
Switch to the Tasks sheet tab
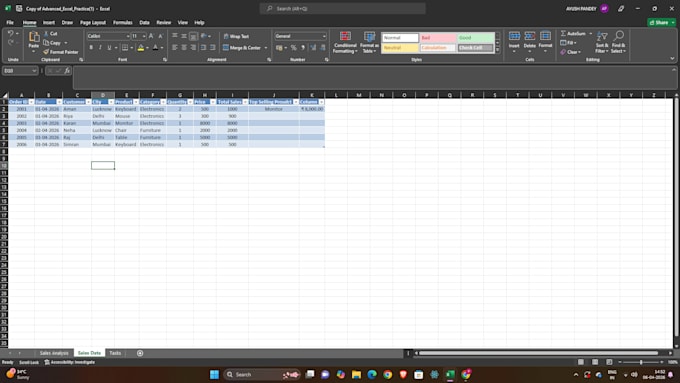115,353
